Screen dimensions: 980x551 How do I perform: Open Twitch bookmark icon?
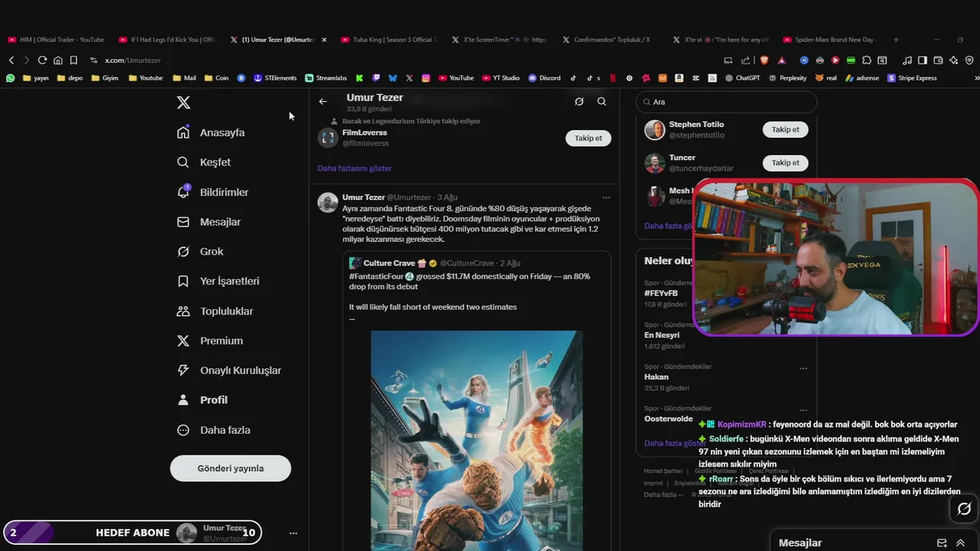coord(376,78)
